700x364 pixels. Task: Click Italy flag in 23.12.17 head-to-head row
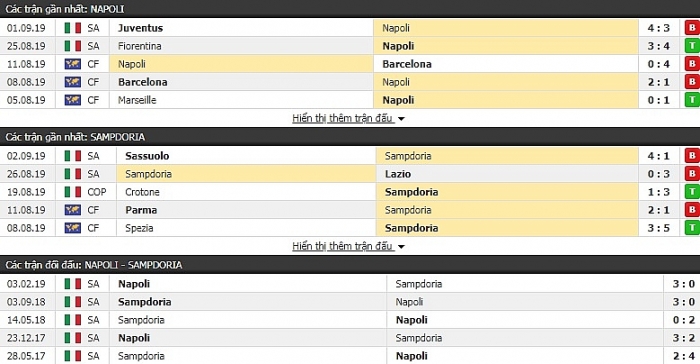(73, 338)
